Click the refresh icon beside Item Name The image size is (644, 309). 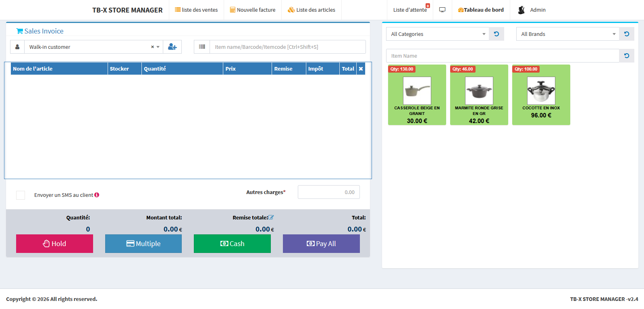pos(627,56)
